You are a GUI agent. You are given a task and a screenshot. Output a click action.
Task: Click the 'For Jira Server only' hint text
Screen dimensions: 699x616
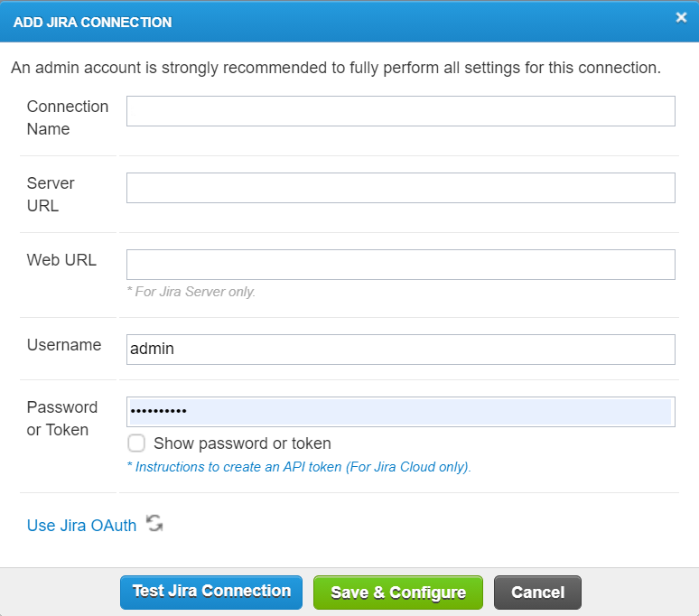194,293
